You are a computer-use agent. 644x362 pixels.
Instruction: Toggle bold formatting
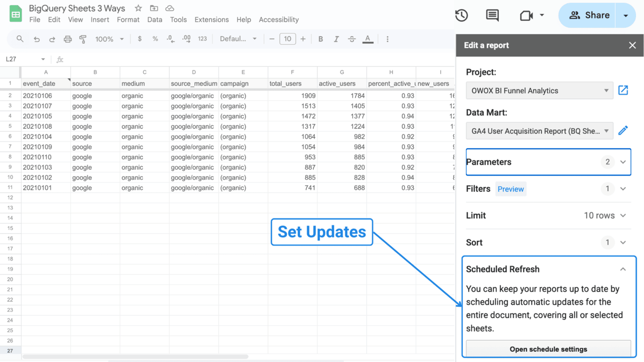pos(321,39)
